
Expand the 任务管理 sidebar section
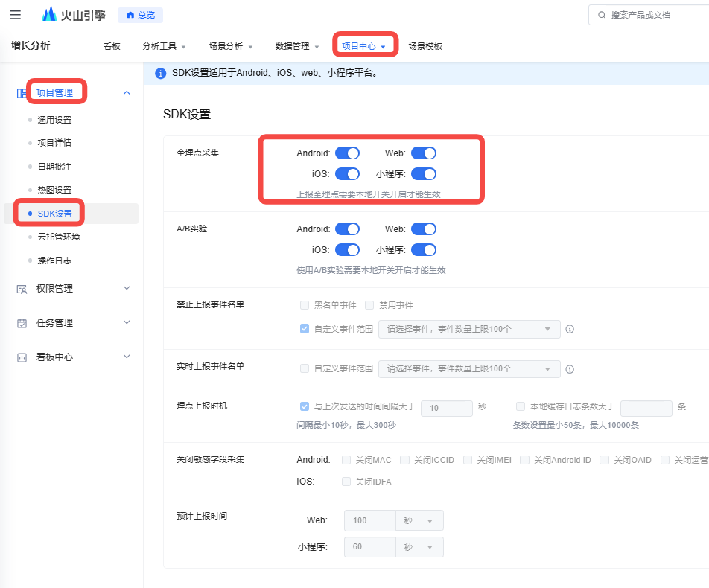127,323
